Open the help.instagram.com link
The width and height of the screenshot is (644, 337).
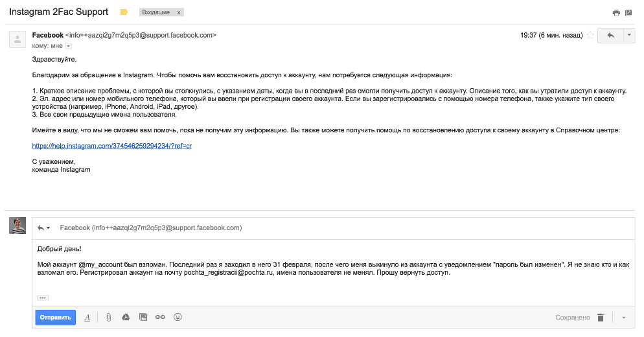pyautogui.click(x=111, y=146)
